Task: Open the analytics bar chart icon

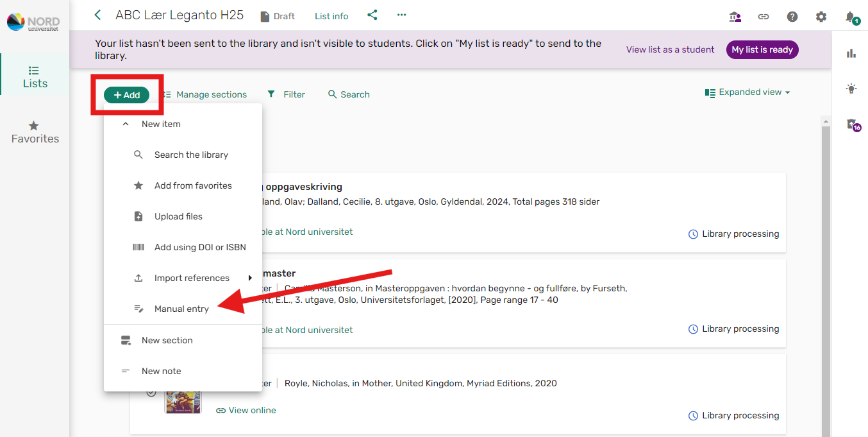Action: 851,53
